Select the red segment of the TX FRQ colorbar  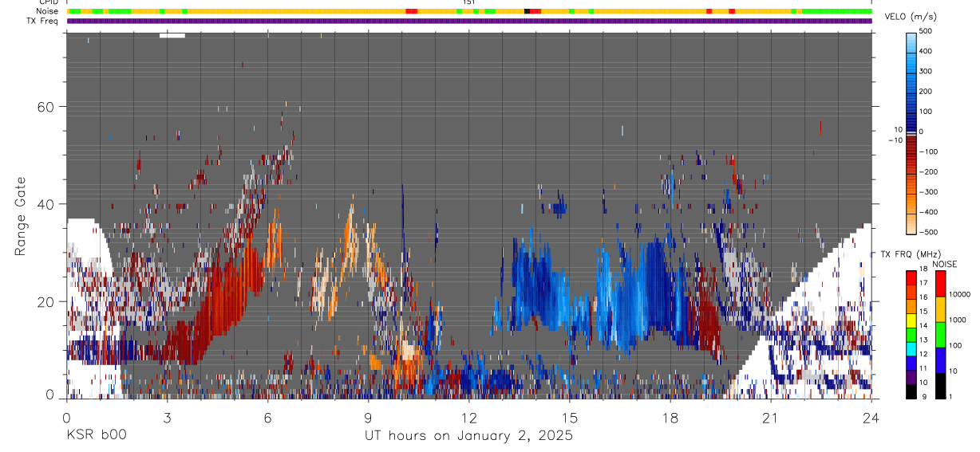click(911, 278)
